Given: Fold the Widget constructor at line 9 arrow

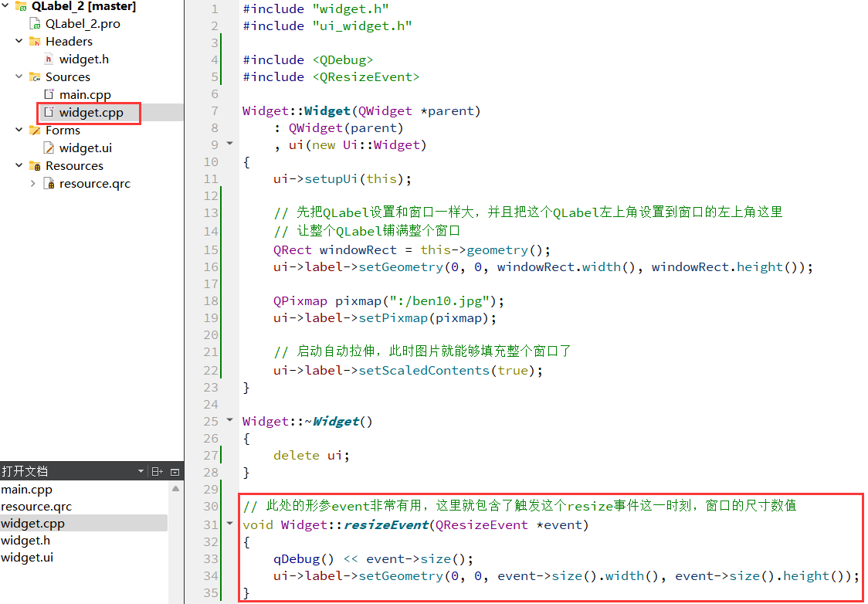Looking at the screenshot, I should pyautogui.click(x=230, y=144).
